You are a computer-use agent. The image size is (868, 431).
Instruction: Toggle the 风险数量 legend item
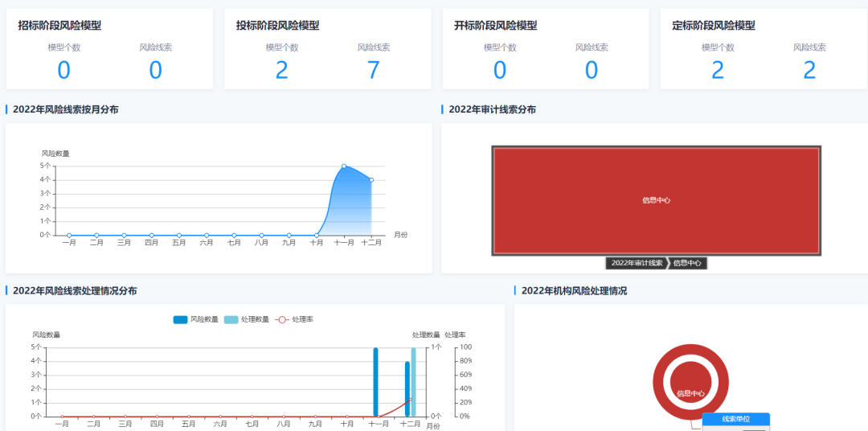[x=195, y=319]
